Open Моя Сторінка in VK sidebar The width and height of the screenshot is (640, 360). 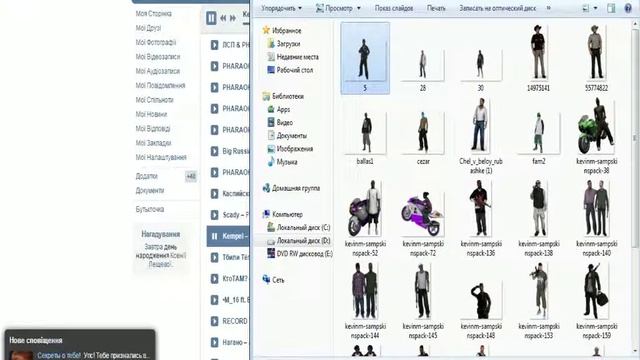coord(153,13)
